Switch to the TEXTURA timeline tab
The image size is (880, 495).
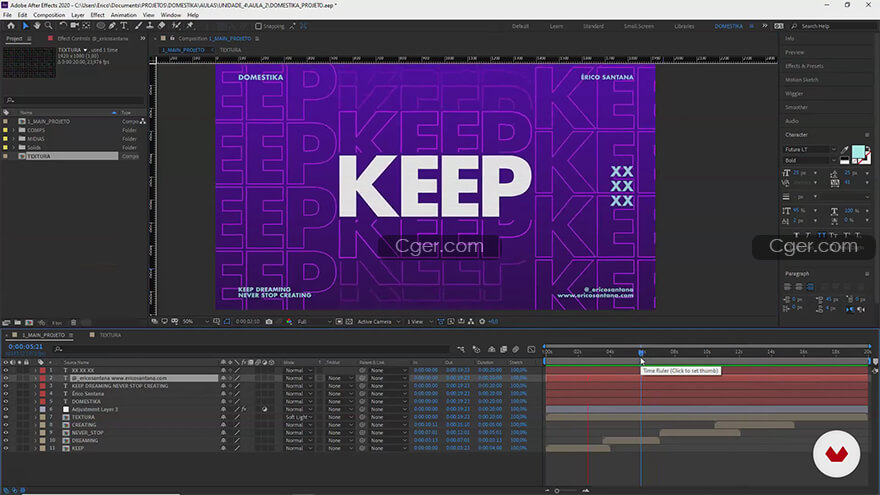point(109,335)
